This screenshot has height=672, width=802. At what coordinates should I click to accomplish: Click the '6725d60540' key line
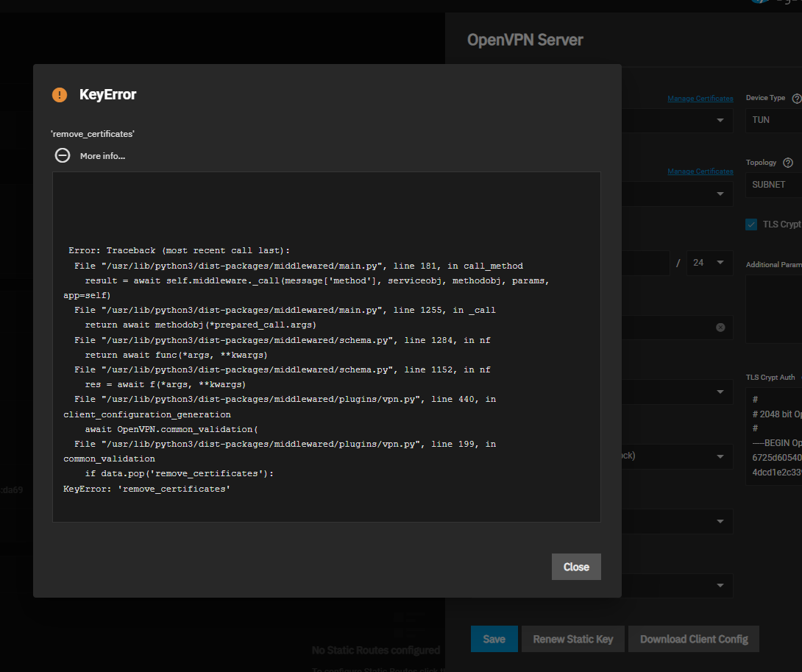pos(777,458)
